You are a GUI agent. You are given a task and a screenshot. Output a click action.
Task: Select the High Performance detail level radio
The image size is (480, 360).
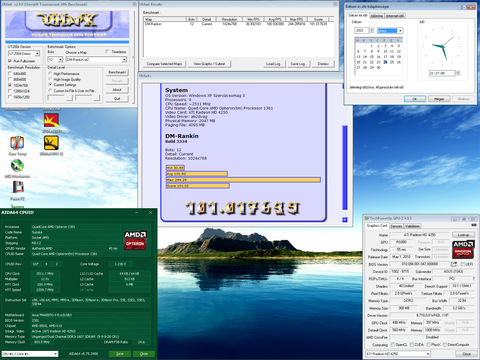50,73
